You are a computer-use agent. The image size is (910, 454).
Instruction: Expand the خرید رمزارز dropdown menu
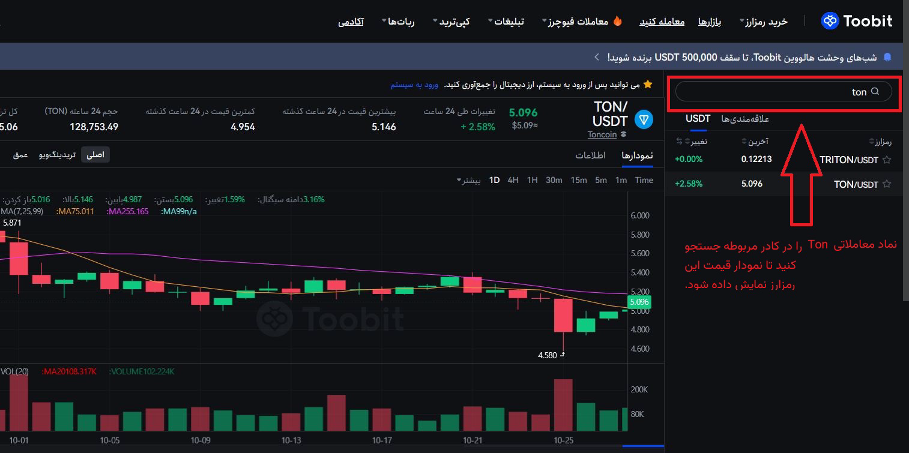pos(763,21)
